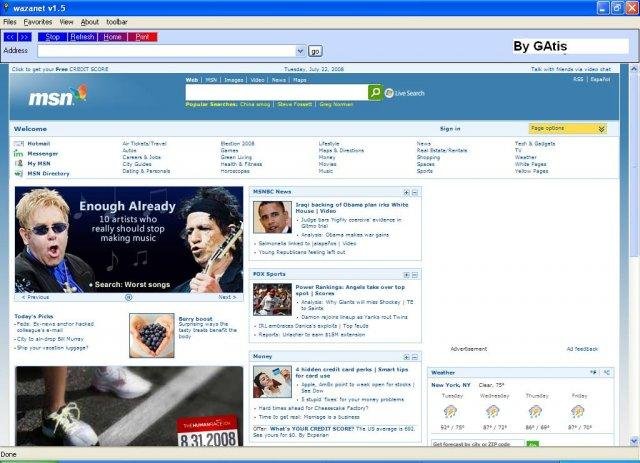
Task: Open the Favorites menu
Action: 38,22
